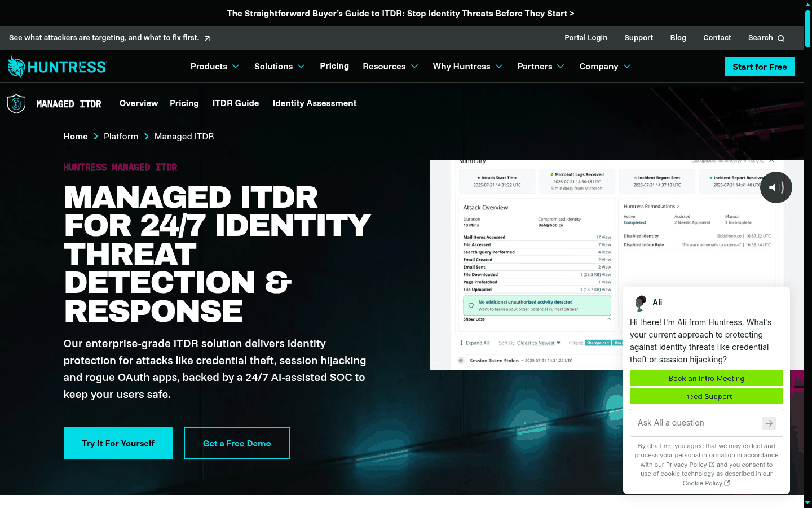Select Pricing in the Managed ITDR subnav

[x=184, y=103]
